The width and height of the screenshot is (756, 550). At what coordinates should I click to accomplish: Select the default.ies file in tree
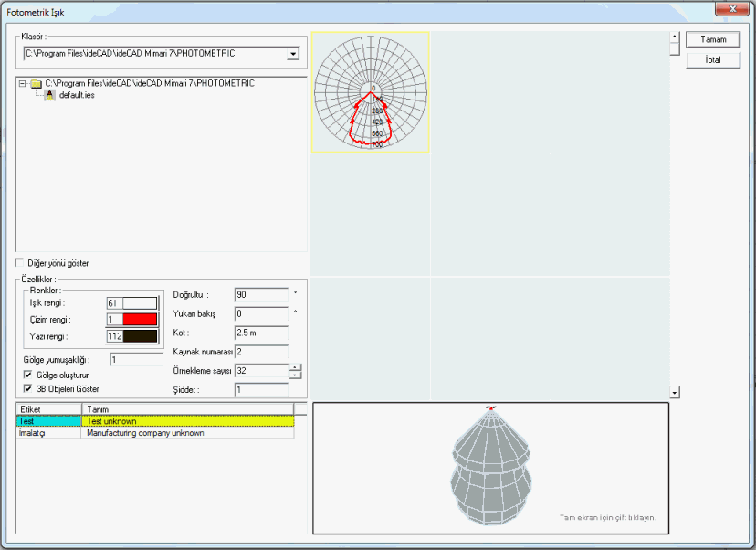click(x=77, y=95)
